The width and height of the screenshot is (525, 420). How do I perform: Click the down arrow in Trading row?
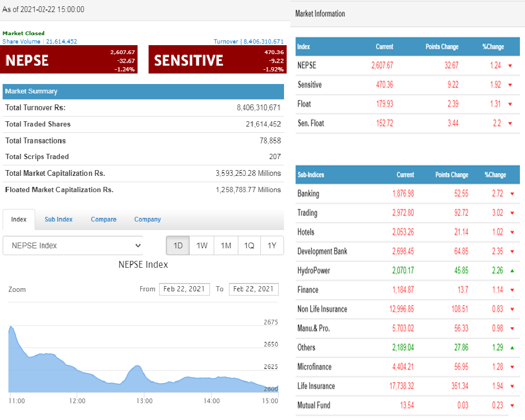pyautogui.click(x=512, y=213)
